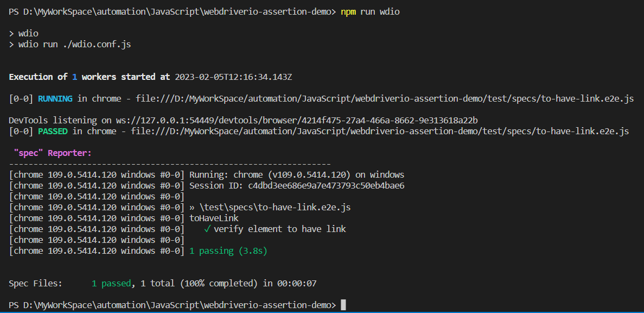Click 'verify element to have link' test title

pos(280,229)
